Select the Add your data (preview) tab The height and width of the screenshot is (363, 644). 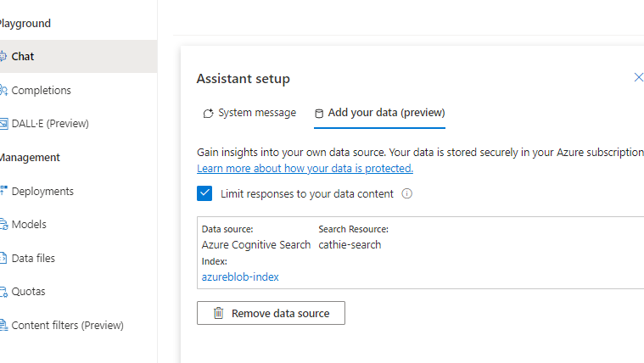tap(379, 113)
